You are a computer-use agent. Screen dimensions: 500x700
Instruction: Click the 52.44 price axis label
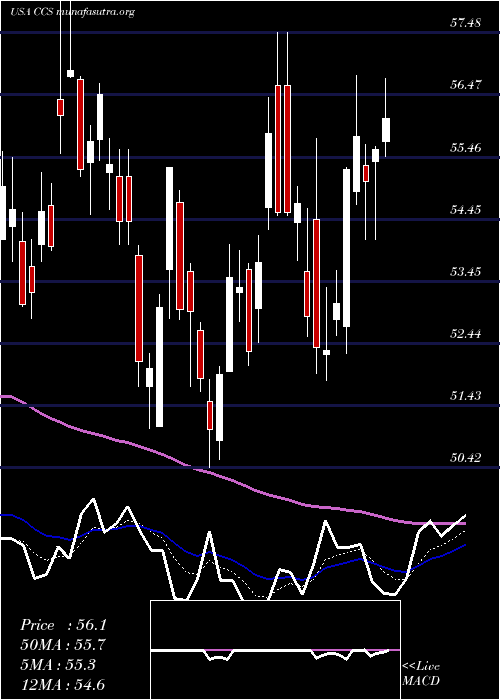(x=465, y=333)
